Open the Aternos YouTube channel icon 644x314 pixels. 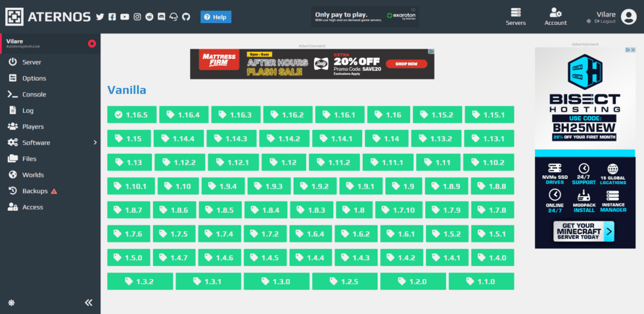point(124,17)
